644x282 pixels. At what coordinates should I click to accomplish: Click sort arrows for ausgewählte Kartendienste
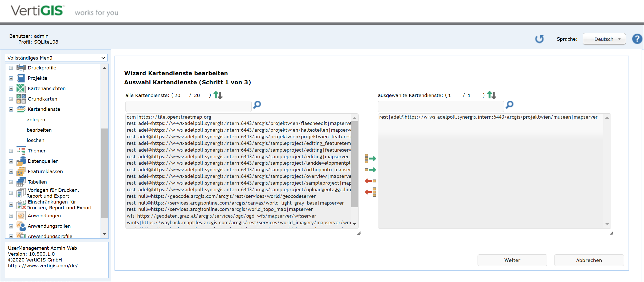[491, 95]
